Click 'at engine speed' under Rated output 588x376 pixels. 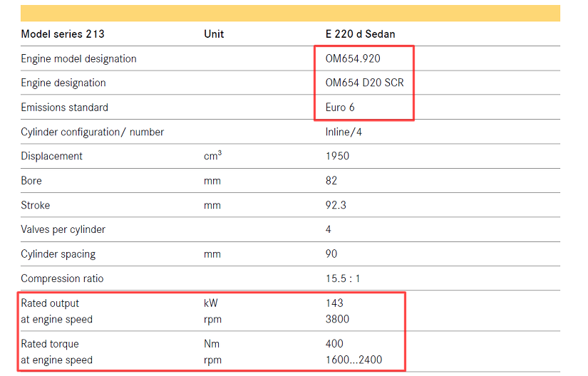pyautogui.click(x=56, y=320)
